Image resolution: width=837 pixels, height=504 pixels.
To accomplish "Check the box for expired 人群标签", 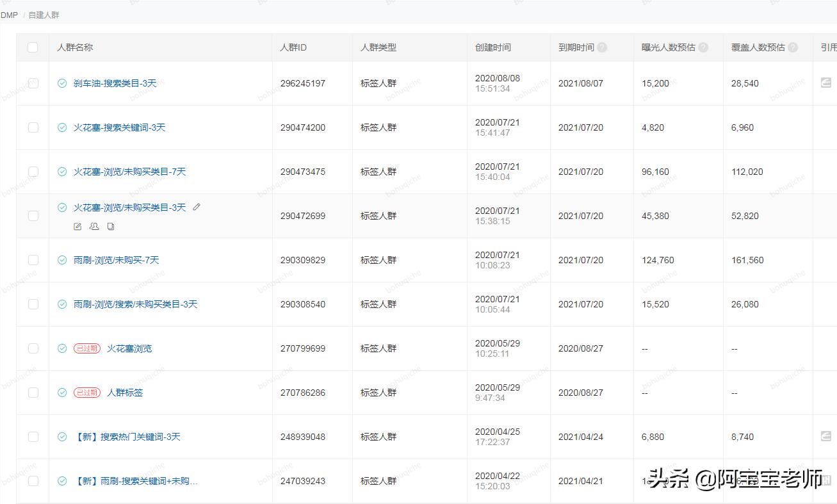I will pos(33,393).
